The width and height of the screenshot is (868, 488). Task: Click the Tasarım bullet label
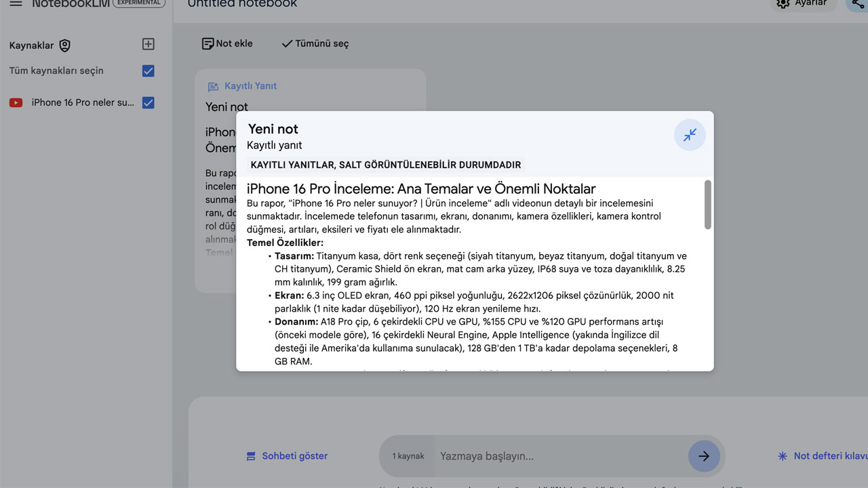294,256
